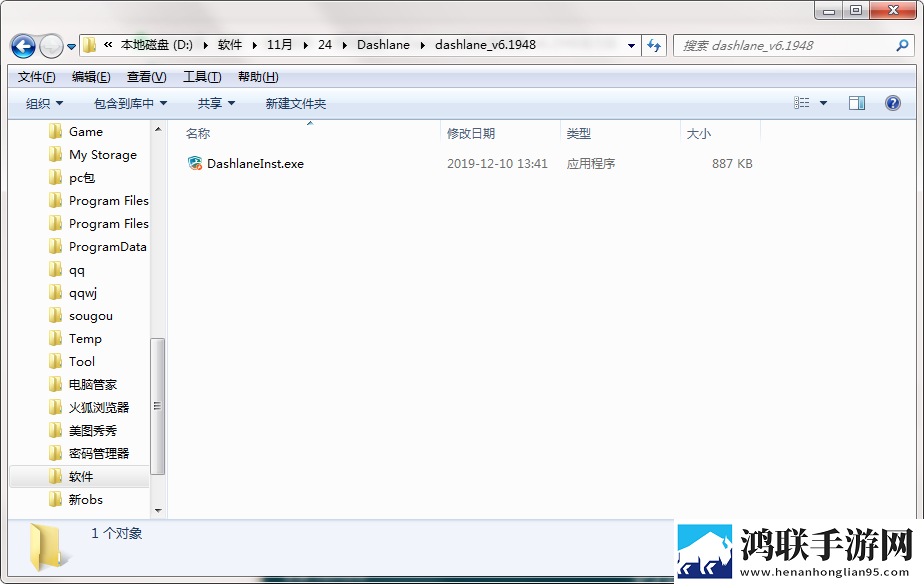
Task: Click navigation pane scroll down arrow
Action: coord(158,510)
